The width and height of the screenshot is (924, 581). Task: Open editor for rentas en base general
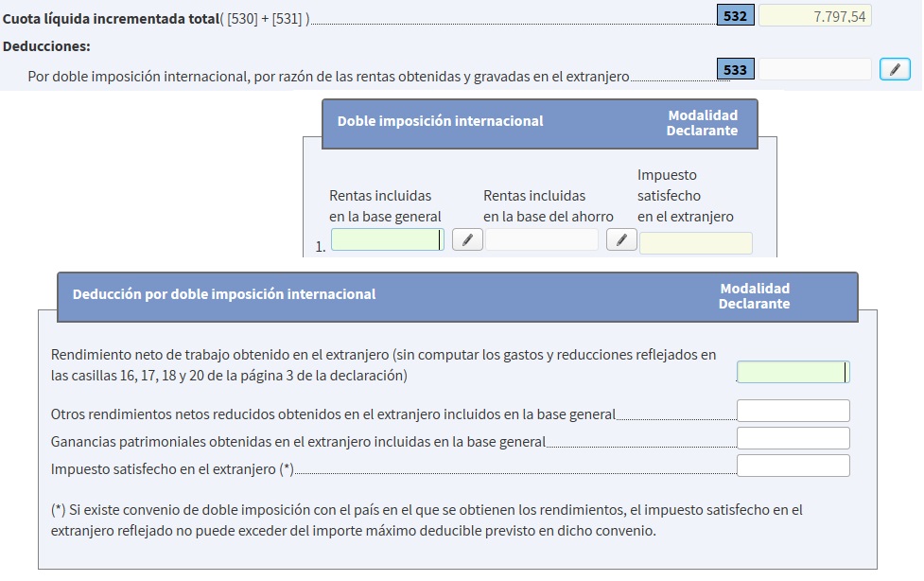point(467,240)
